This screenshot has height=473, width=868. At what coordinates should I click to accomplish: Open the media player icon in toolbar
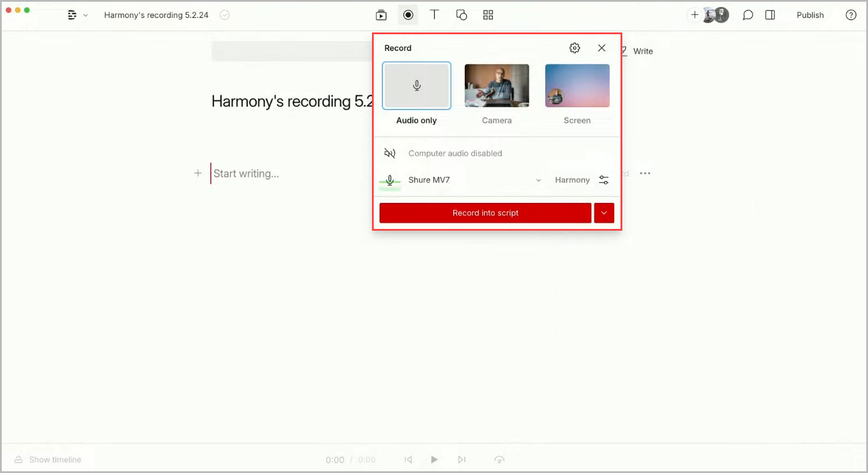pos(381,15)
